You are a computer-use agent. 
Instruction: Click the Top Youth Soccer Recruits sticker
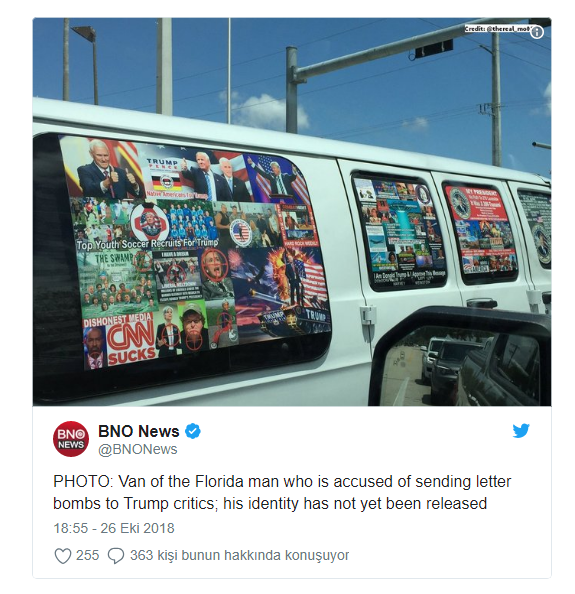(147, 244)
